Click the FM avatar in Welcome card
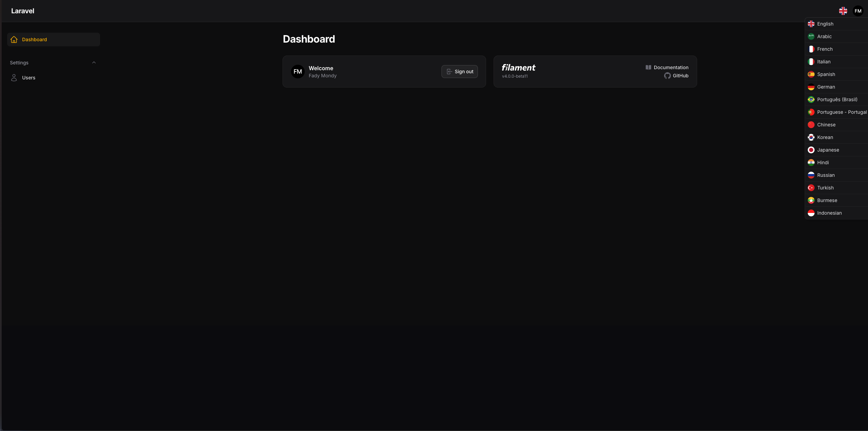The width and height of the screenshot is (868, 431). [x=298, y=72]
